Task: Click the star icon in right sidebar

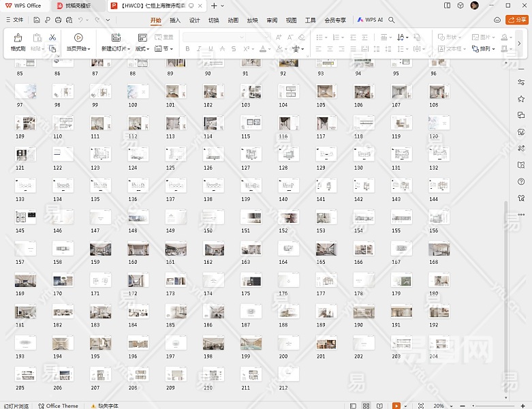Action: point(521,99)
